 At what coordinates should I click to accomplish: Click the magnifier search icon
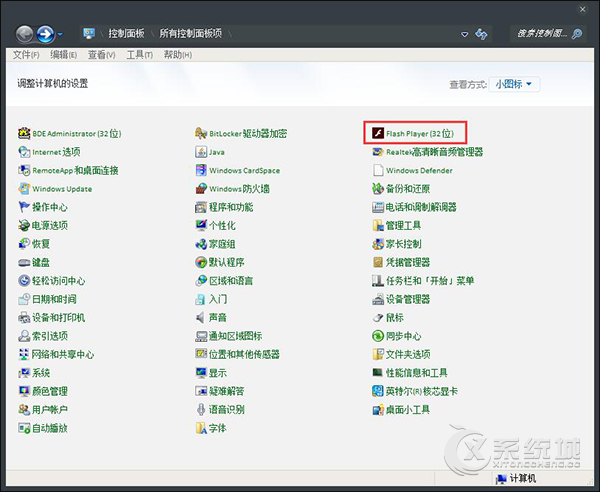pyautogui.click(x=577, y=34)
